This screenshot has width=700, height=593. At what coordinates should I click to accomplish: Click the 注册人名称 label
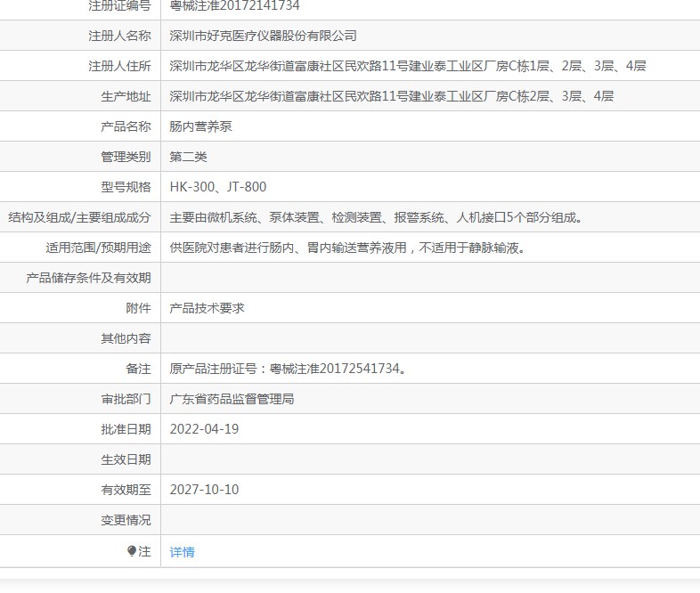[x=119, y=36]
